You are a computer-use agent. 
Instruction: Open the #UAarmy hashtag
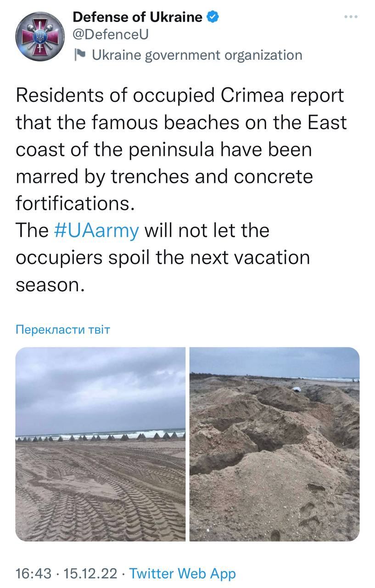[96, 230]
